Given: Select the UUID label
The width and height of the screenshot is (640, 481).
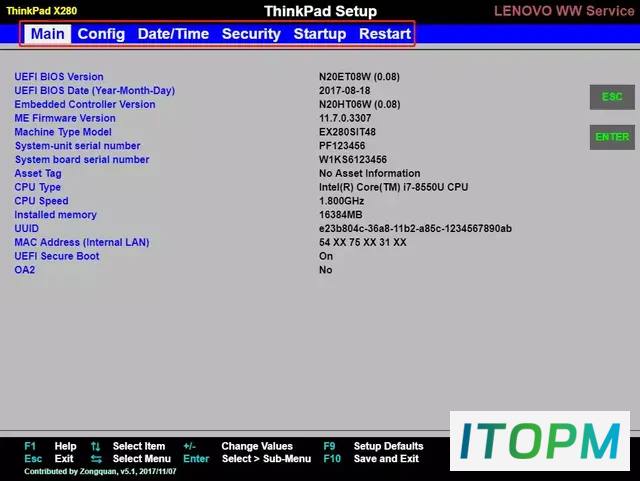Looking at the screenshot, I should 27,229.
